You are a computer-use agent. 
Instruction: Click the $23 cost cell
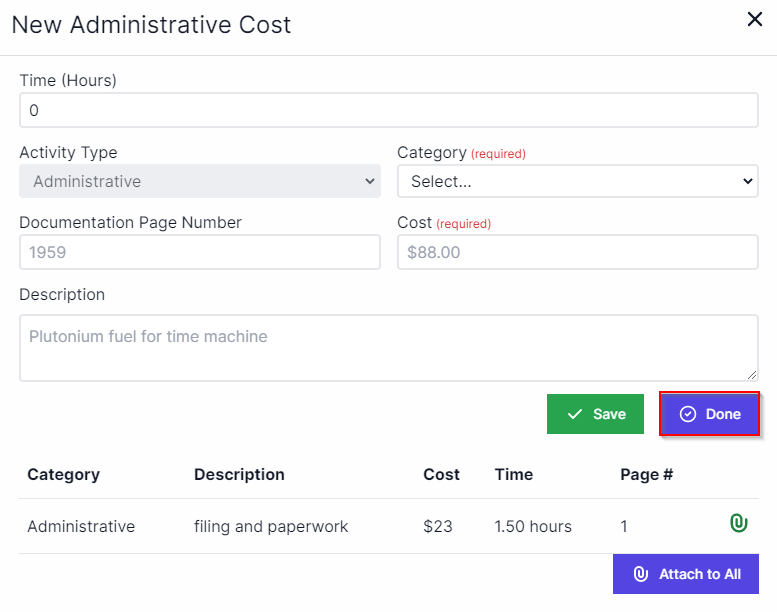(x=438, y=526)
